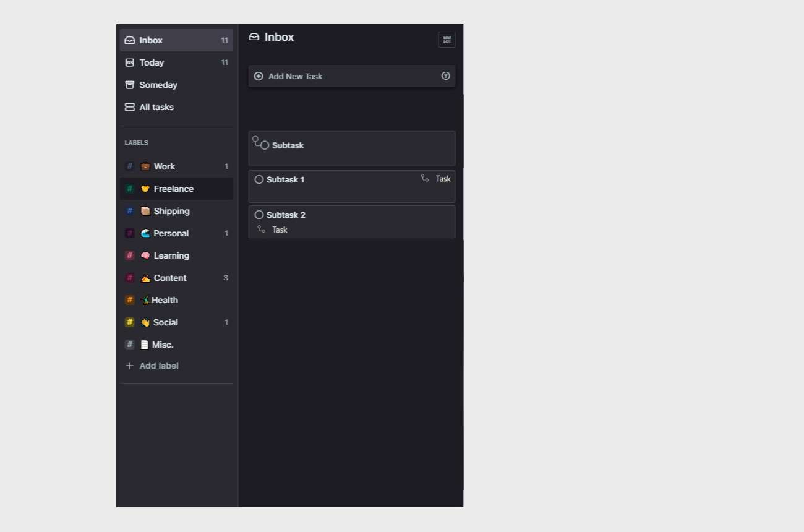Image resolution: width=804 pixels, height=532 pixels.
Task: Click the yellow hash tag beside Social
Action: point(129,322)
